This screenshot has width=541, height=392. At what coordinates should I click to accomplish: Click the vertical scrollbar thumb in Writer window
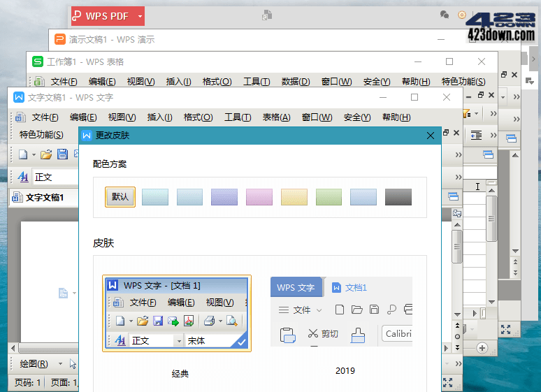click(457, 247)
